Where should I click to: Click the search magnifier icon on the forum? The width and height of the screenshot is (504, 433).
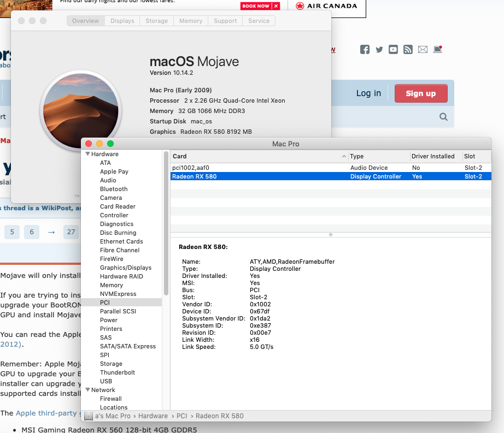point(443,116)
